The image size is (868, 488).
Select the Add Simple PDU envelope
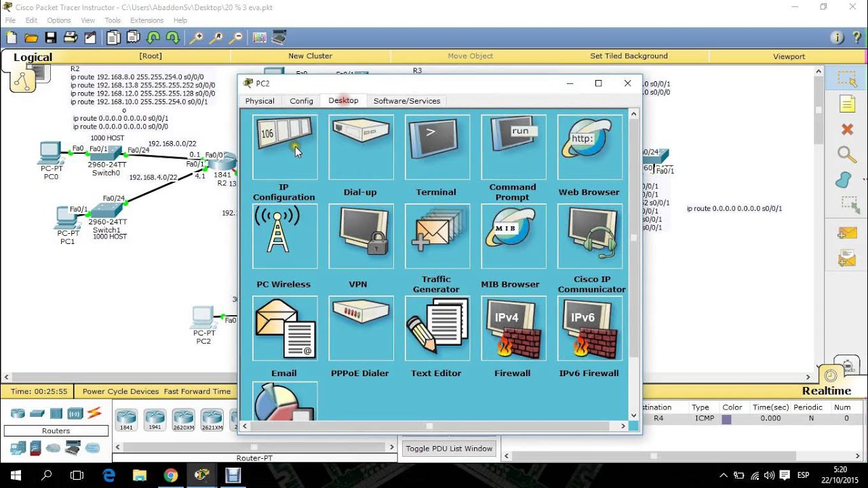coord(847,233)
